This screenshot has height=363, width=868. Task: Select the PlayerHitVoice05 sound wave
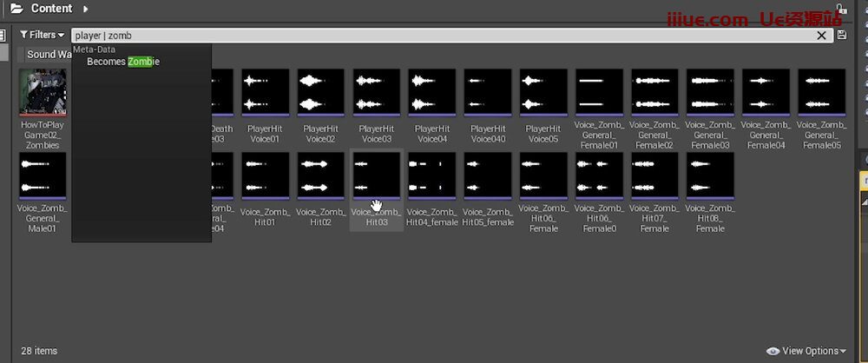pos(542,93)
